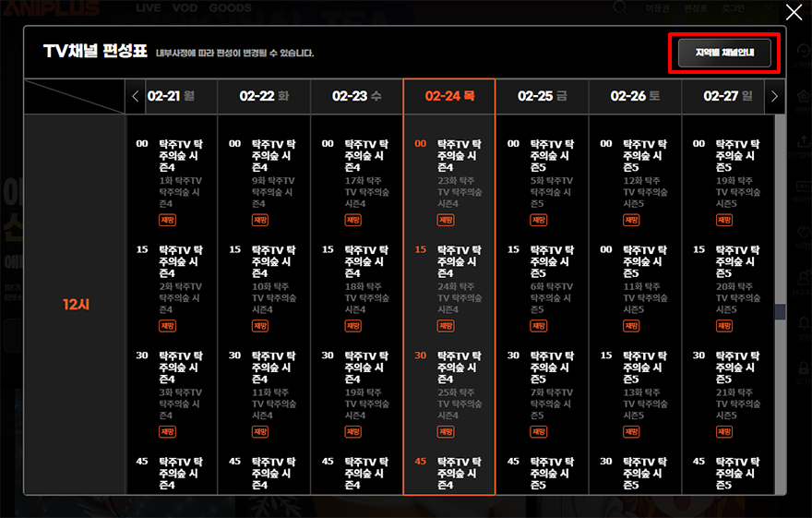Click the 재방 badge under 19화 on 02-23
This screenshot has width=812, height=518.
[353, 431]
